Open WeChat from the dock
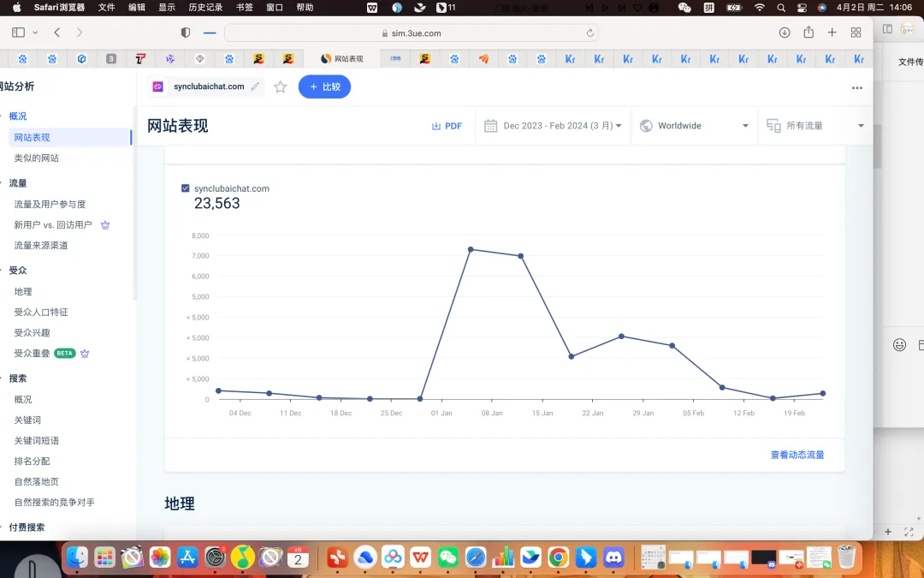Screen dimensions: 924x578 [x=448, y=557]
